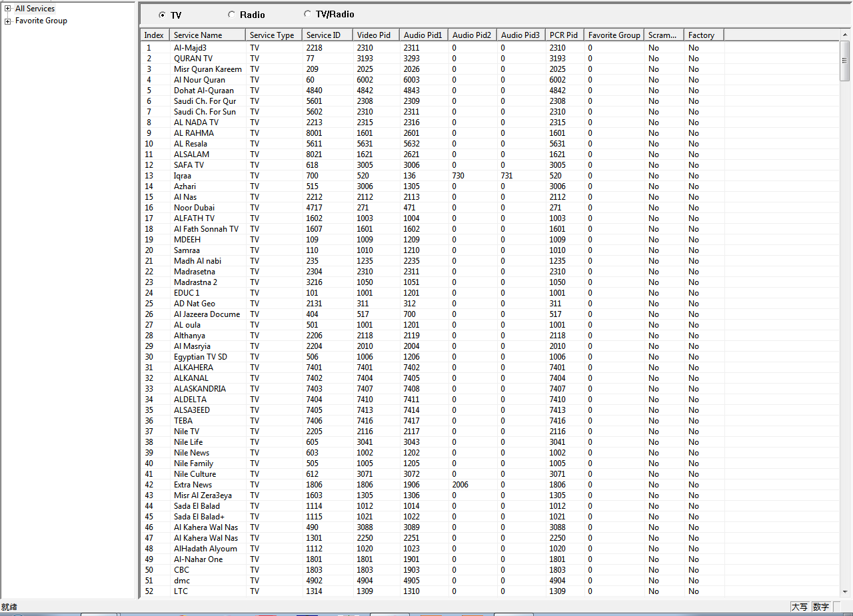This screenshot has width=853, height=616.
Task: Select the ALFATH TV row
Action: point(432,218)
